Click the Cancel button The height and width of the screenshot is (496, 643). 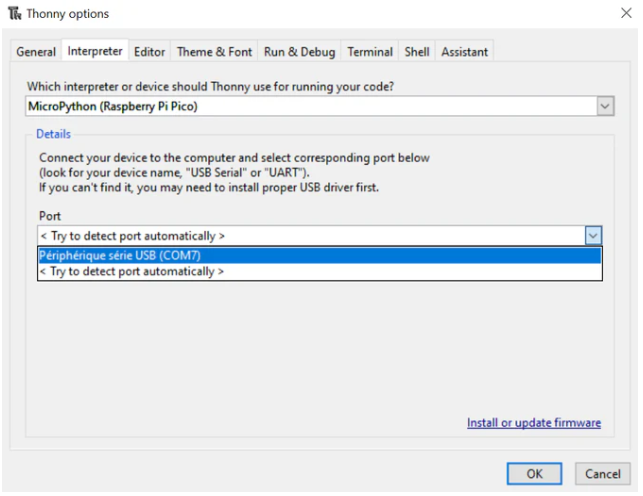click(602, 474)
